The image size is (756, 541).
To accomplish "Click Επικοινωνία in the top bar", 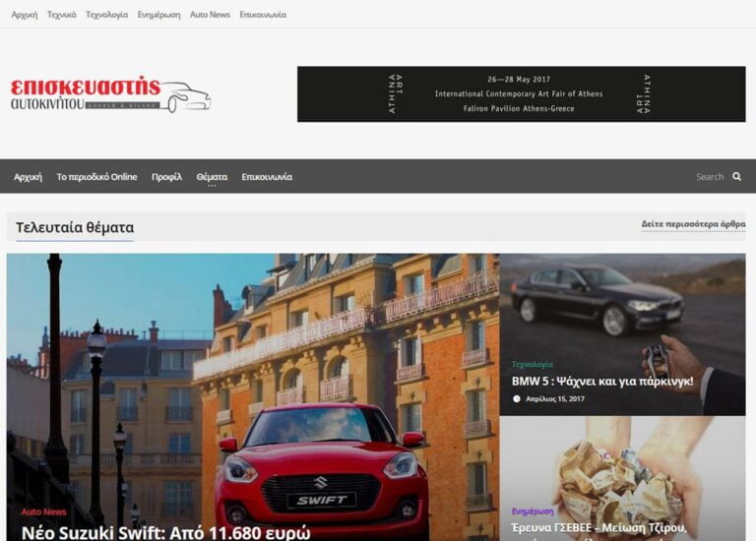I will (x=263, y=15).
